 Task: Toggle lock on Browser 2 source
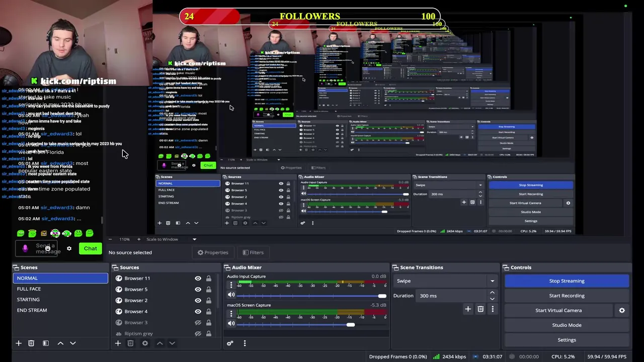point(208,300)
